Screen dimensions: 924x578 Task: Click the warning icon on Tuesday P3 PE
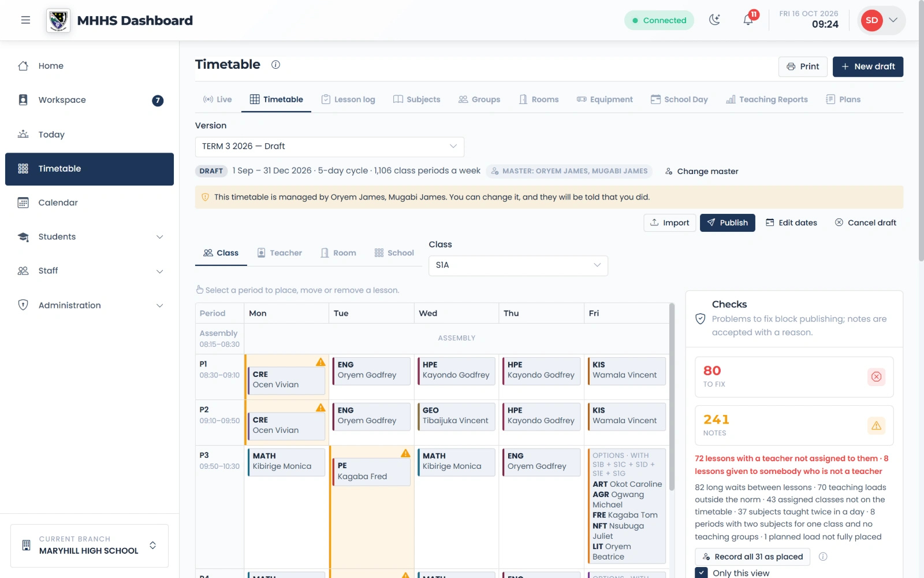click(x=405, y=453)
